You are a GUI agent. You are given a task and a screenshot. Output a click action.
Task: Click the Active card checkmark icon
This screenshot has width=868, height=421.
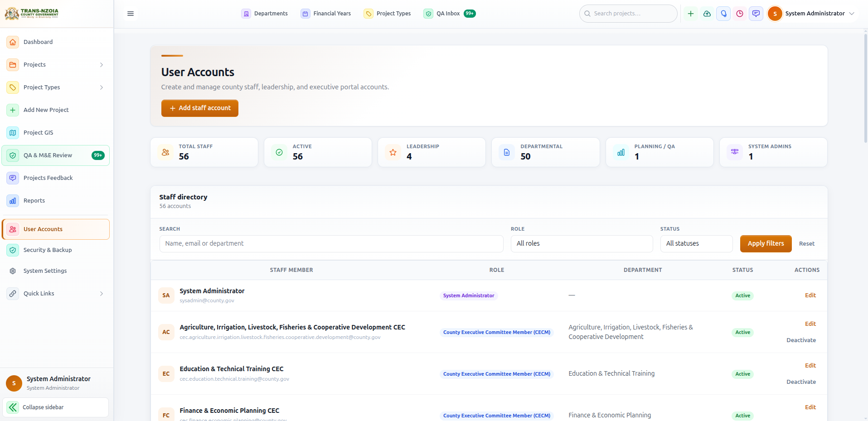point(279,152)
